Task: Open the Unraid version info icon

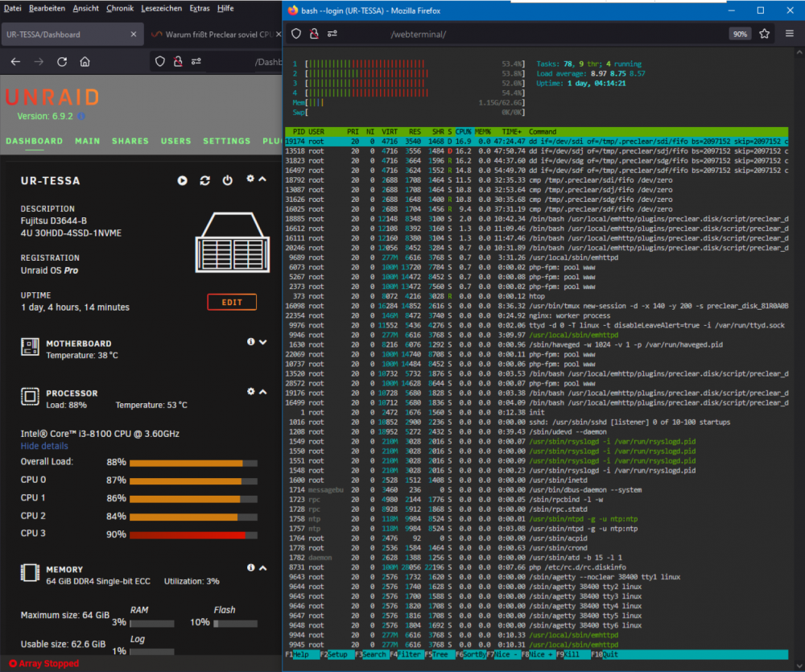Action: pos(81,117)
